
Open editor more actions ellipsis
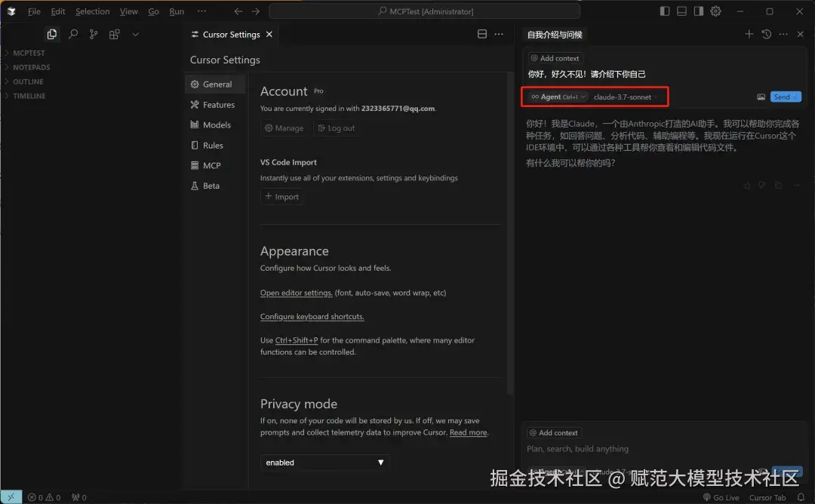click(499, 34)
